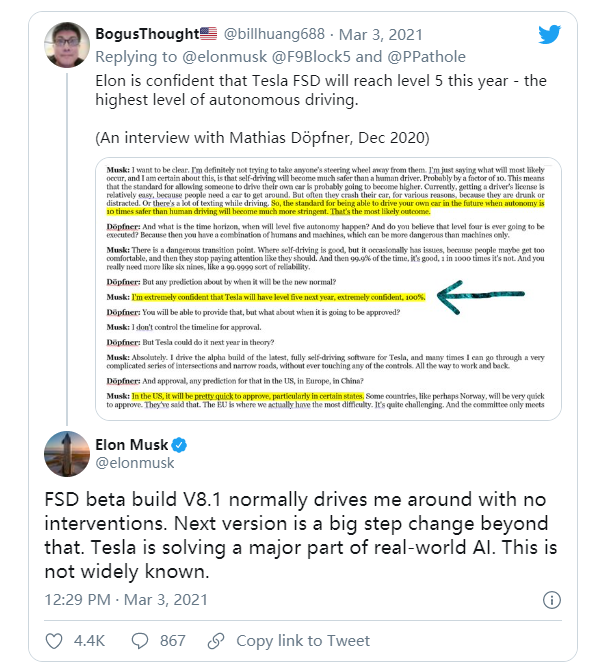
Task: Open Elon Musk's profile picture
Action: [67, 453]
